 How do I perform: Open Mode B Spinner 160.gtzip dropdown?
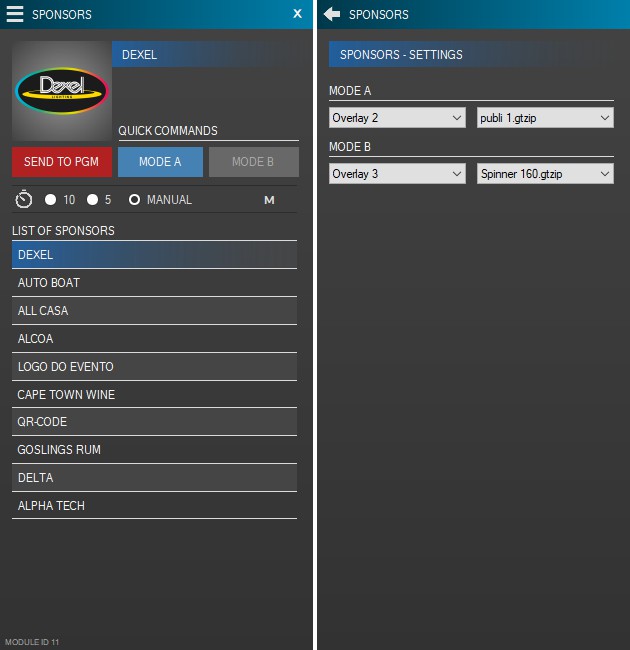pos(545,174)
